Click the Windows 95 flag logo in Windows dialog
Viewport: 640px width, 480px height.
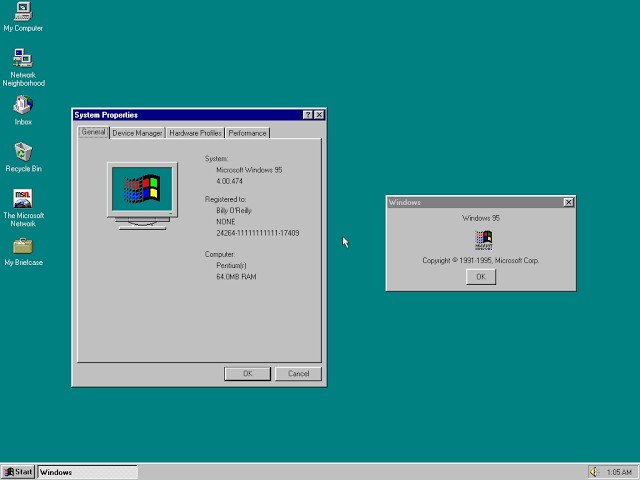[484, 240]
